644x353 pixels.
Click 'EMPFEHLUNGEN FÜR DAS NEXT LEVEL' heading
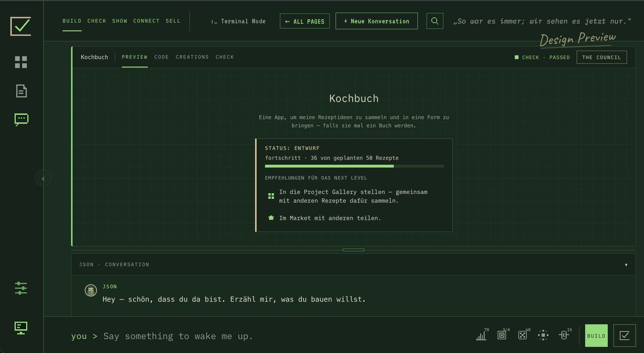coord(316,178)
